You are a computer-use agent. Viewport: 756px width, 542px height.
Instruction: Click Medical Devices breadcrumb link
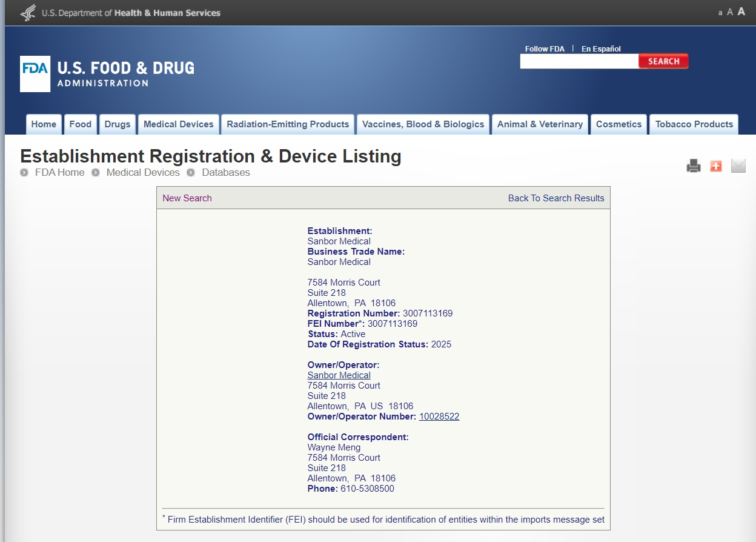point(143,172)
